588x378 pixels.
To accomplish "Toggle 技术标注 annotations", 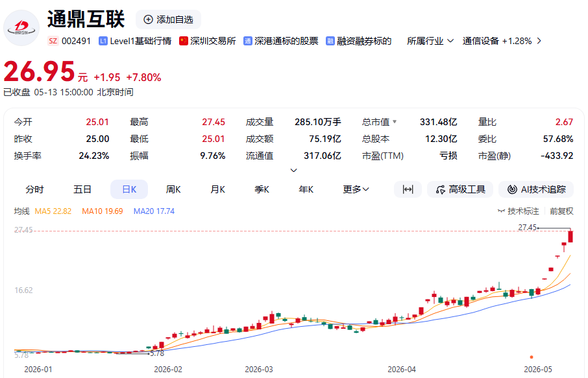I will (519, 211).
